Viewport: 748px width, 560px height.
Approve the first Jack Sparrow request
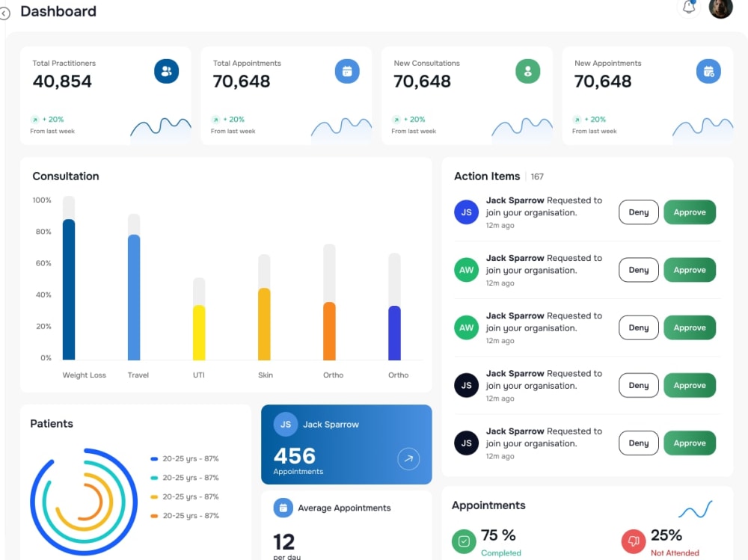coord(690,212)
